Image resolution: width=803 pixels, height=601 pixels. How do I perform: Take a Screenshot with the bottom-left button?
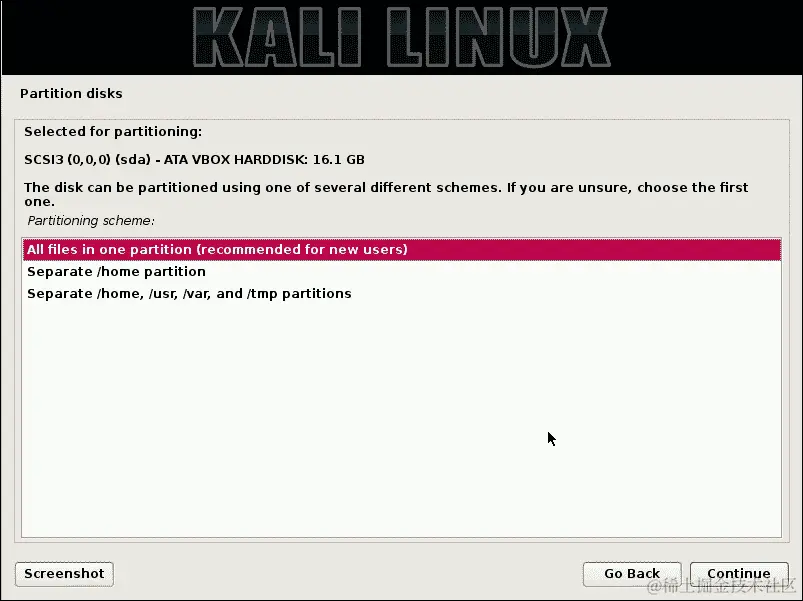65,574
